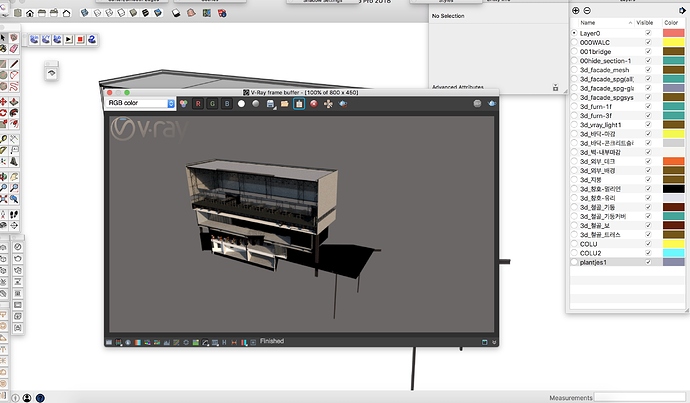The height and width of the screenshot is (403, 690).
Task: Change COLU2 cyan color swatch
Action: (x=674, y=253)
